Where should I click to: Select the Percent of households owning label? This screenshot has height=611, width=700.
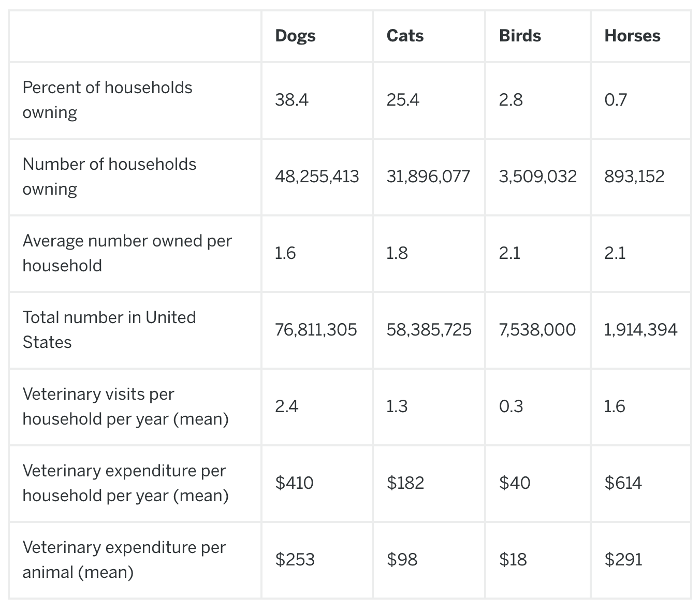coord(107,100)
